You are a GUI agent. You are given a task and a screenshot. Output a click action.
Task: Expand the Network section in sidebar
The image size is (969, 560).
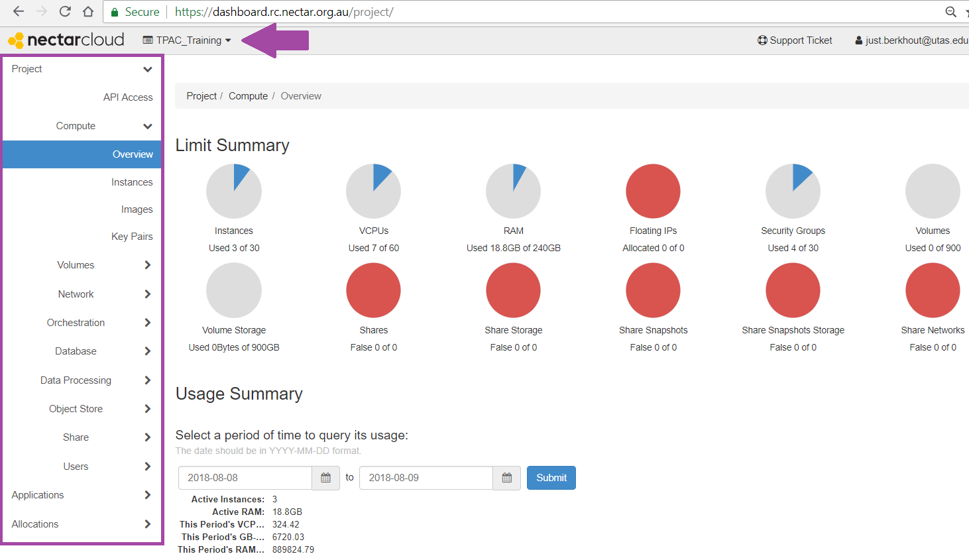76,294
